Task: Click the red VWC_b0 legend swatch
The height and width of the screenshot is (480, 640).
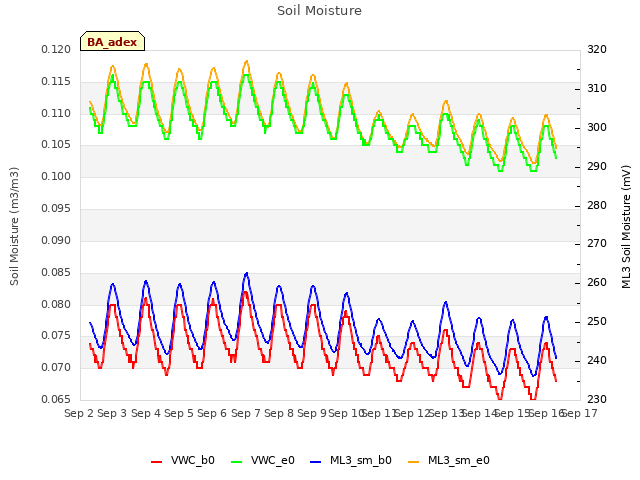Action: pyautogui.click(x=156, y=462)
